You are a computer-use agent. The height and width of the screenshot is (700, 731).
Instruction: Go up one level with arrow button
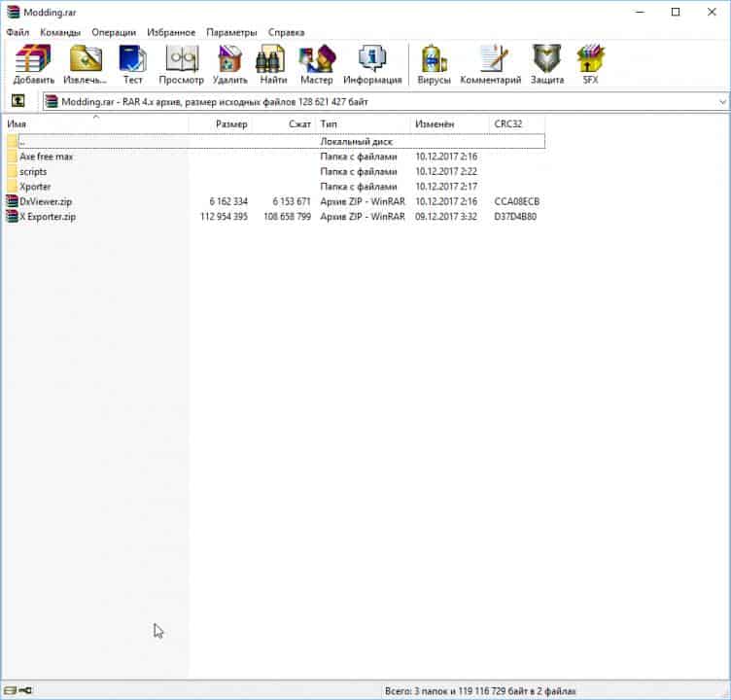click(18, 101)
